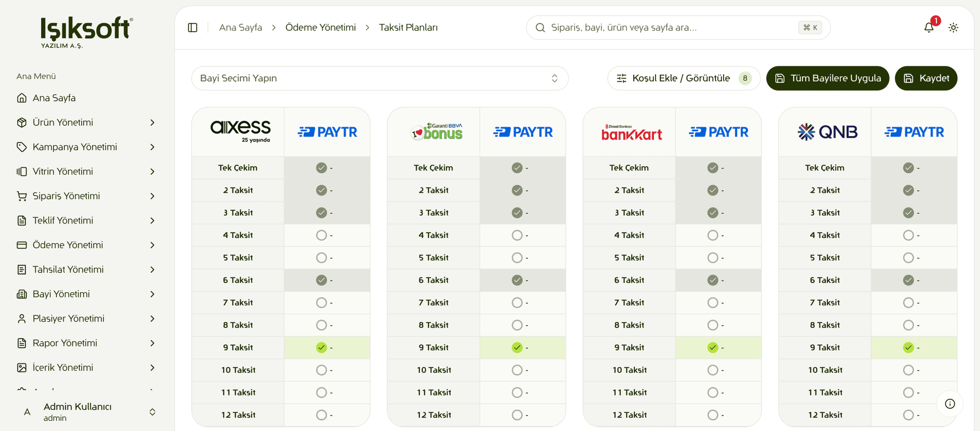Switch theme with the sun icon
The height and width of the screenshot is (431, 980).
click(953, 27)
